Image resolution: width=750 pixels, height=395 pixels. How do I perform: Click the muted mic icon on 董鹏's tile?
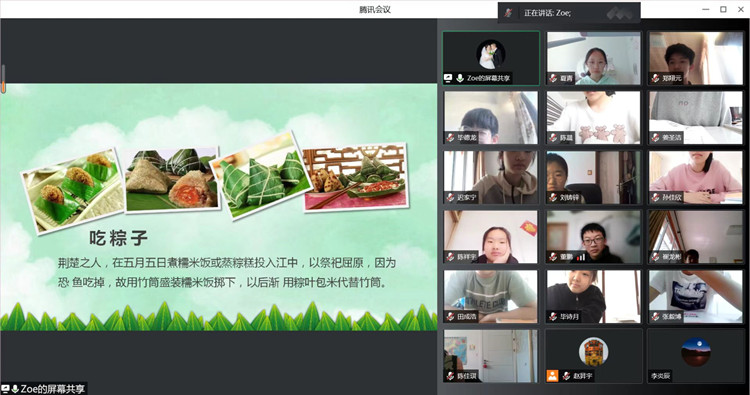pyautogui.click(x=553, y=257)
